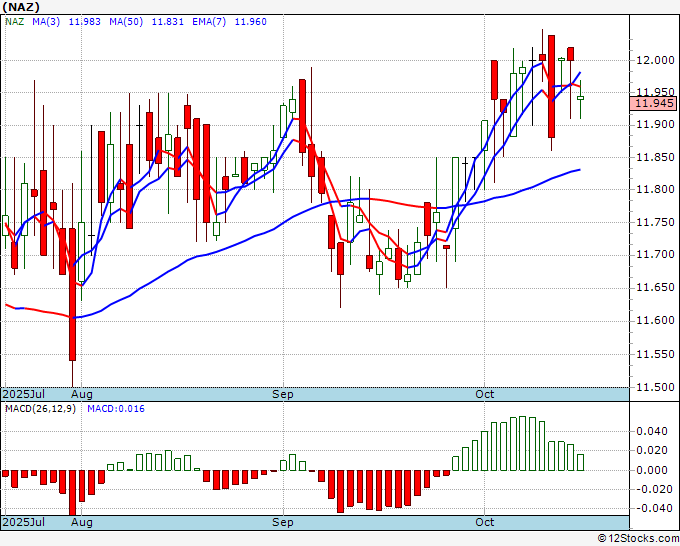The width and height of the screenshot is (680, 546).
Task: Click the 0.020 MACD axis label
Action: tap(651, 450)
